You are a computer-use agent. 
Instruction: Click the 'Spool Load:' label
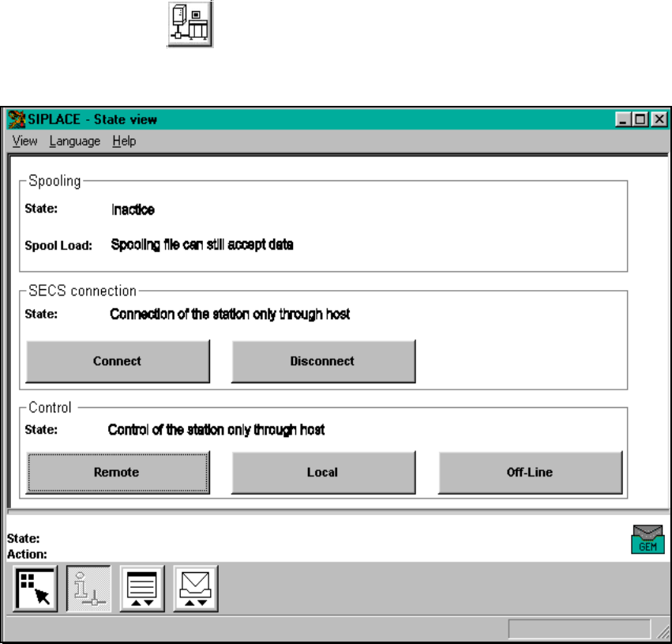coord(58,246)
